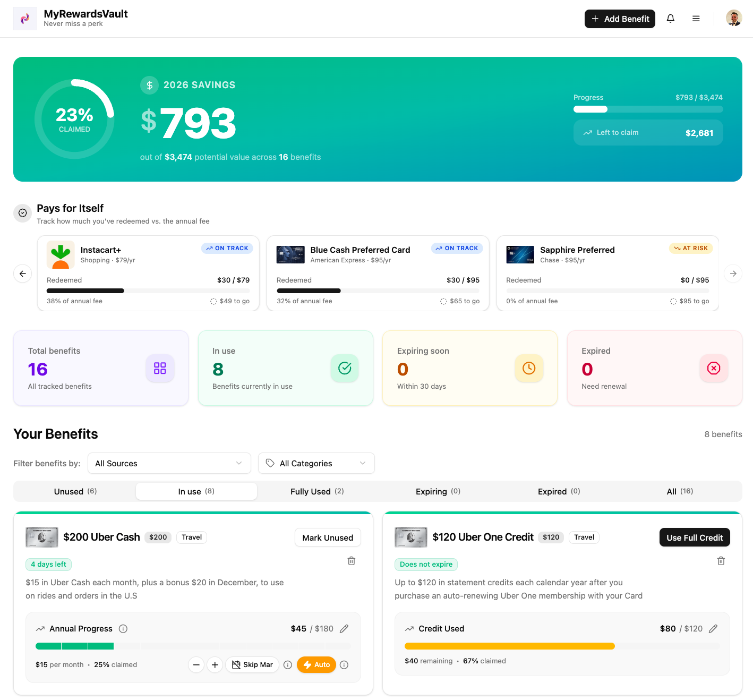This screenshot has width=753, height=700.
Task: Click the Add Benefit button
Action: (x=620, y=19)
